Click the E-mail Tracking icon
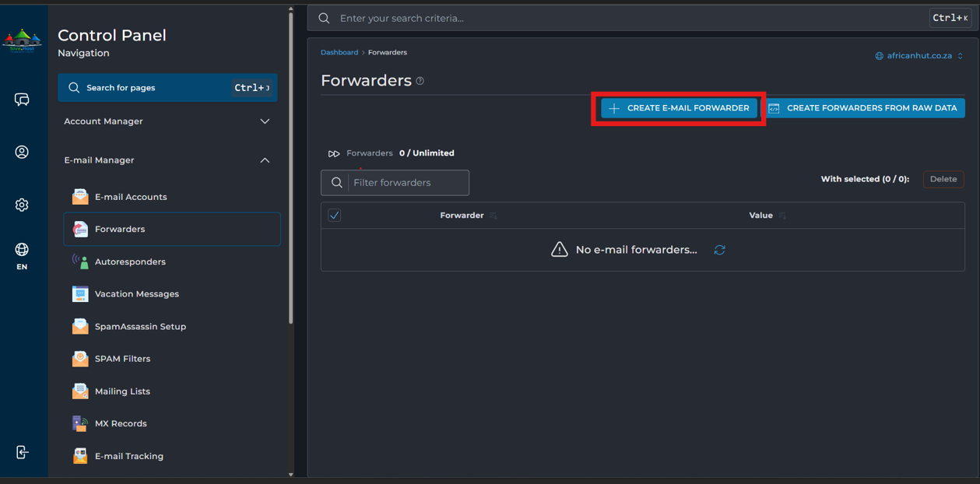Viewport: 980px width, 484px height. [x=80, y=456]
